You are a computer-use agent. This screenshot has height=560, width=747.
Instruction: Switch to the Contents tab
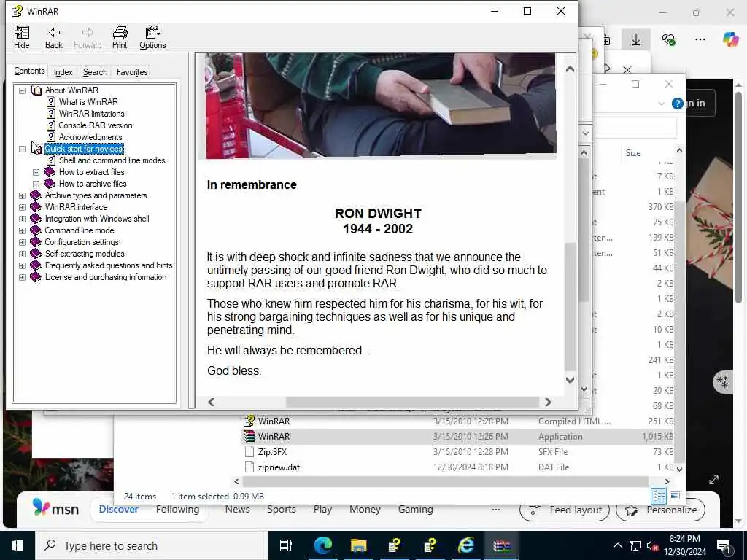pyautogui.click(x=29, y=71)
